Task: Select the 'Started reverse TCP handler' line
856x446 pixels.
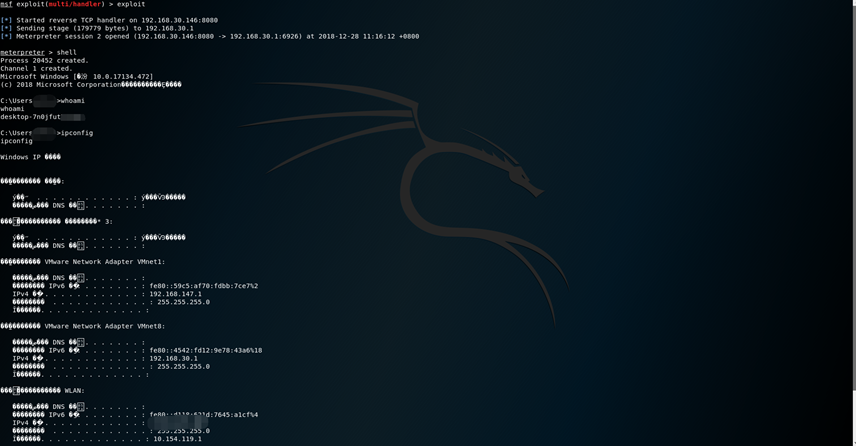Action: 109,20
